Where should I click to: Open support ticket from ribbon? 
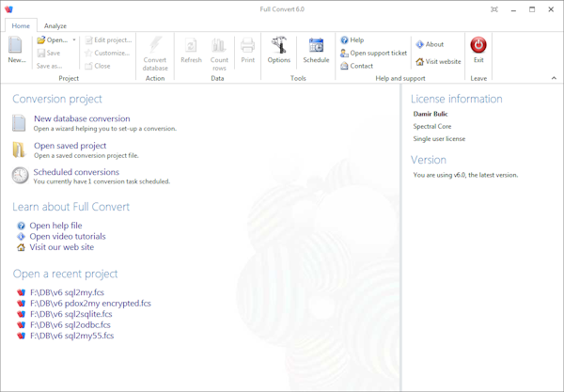tap(373, 53)
